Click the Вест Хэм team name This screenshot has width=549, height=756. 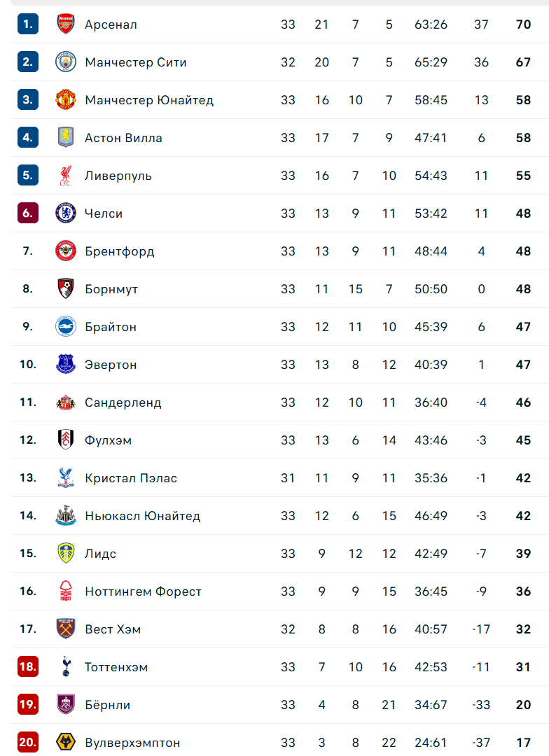(x=113, y=629)
